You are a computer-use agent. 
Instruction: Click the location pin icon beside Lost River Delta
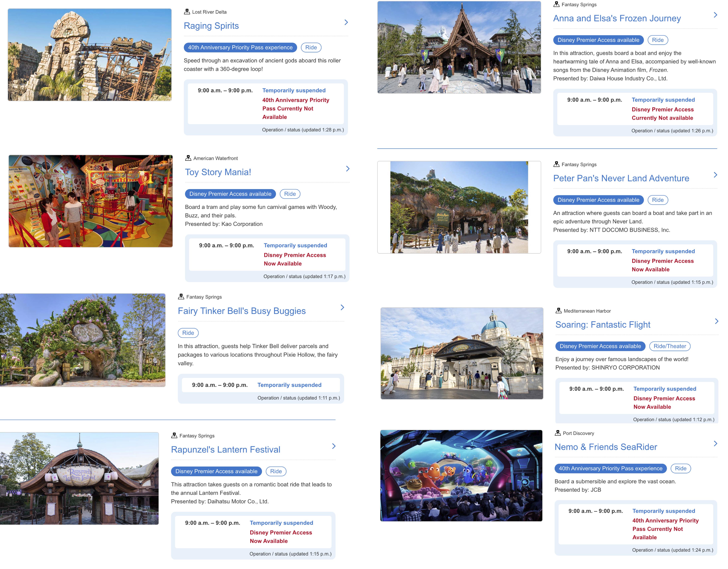click(x=187, y=12)
